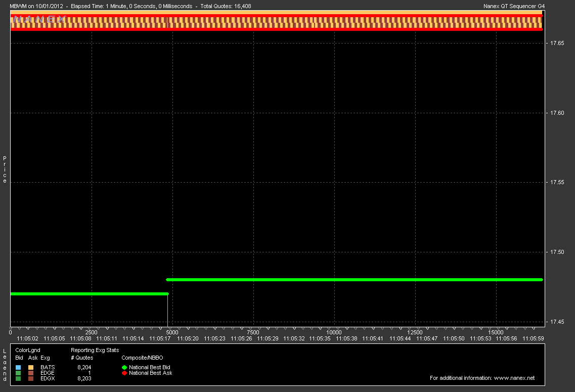Click the 11:05:17 time label
575x392 pixels.
coord(160,338)
